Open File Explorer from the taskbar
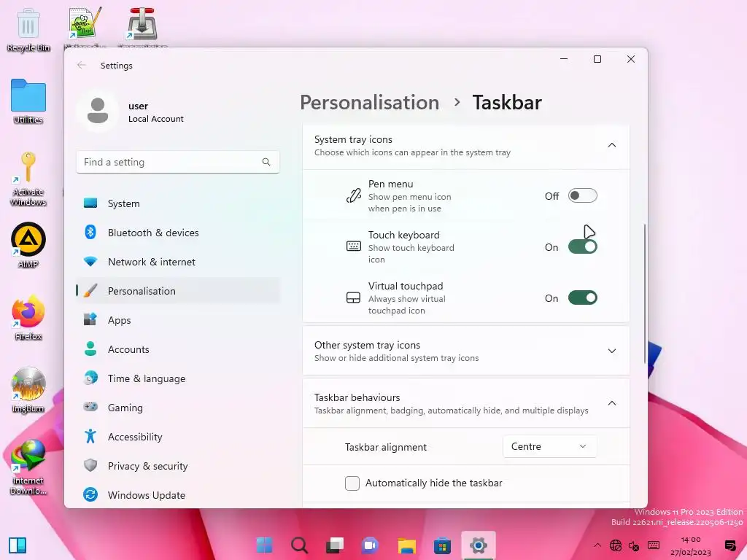The image size is (747, 560). [407, 545]
